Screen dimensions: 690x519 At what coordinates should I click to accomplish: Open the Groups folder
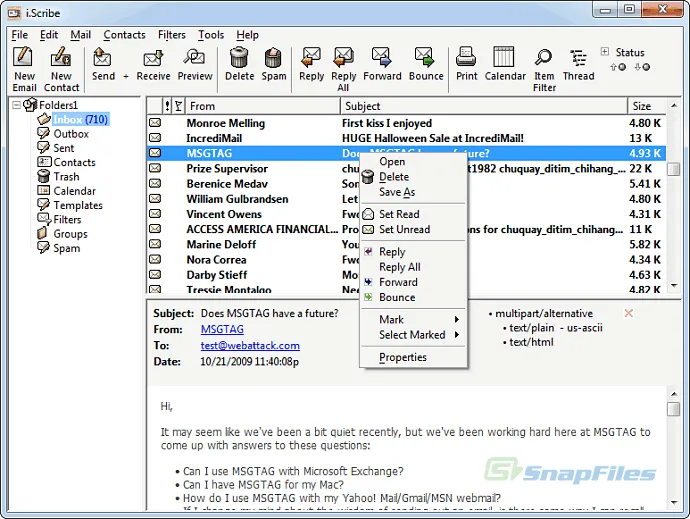click(x=70, y=234)
